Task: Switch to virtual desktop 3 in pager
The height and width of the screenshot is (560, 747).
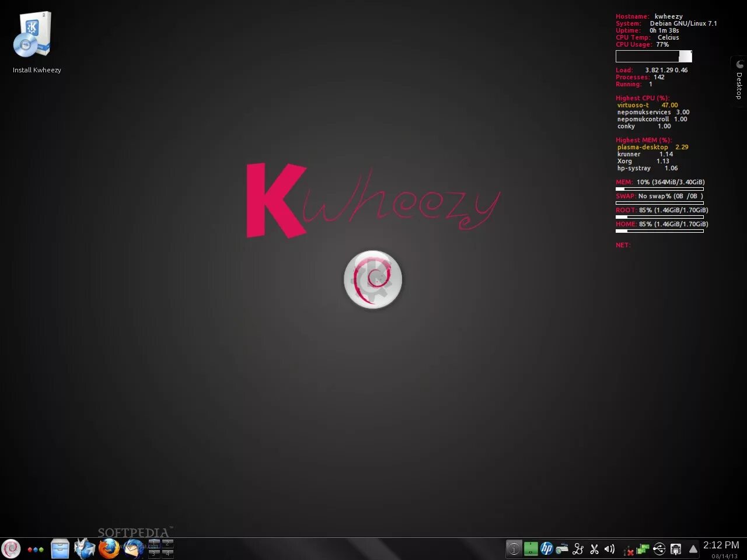Action: (x=154, y=554)
